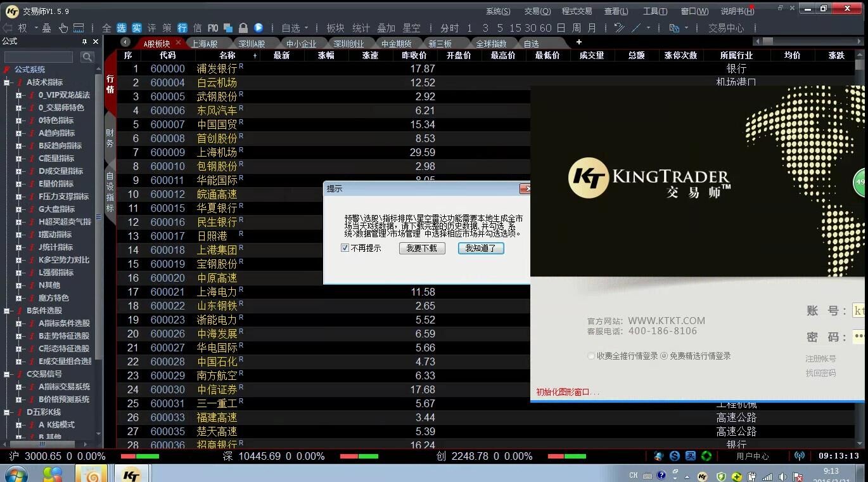Viewport: 868px width, 482px height.
Task: Collapse the A技术指标 tree node
Action: click(7, 82)
